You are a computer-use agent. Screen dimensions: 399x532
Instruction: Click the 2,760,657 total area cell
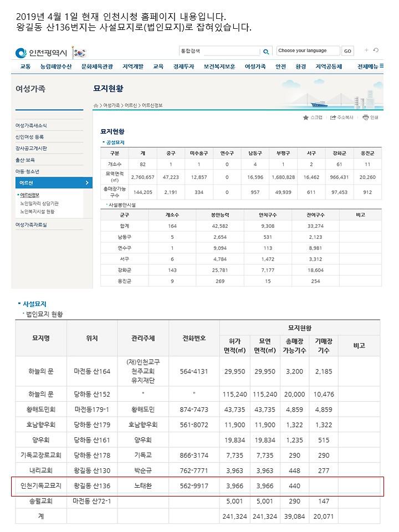[x=143, y=177]
